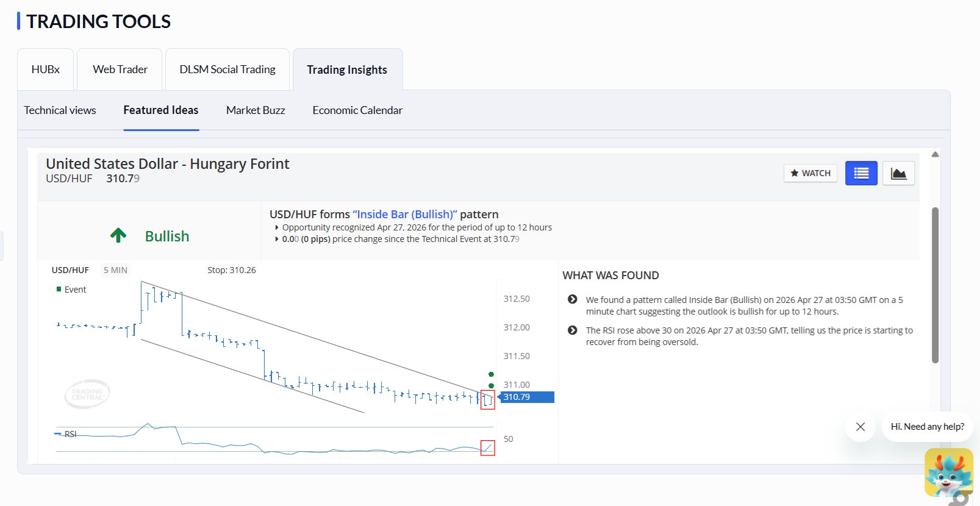Click the bullet arrow beside the RSI finding

tap(572, 330)
